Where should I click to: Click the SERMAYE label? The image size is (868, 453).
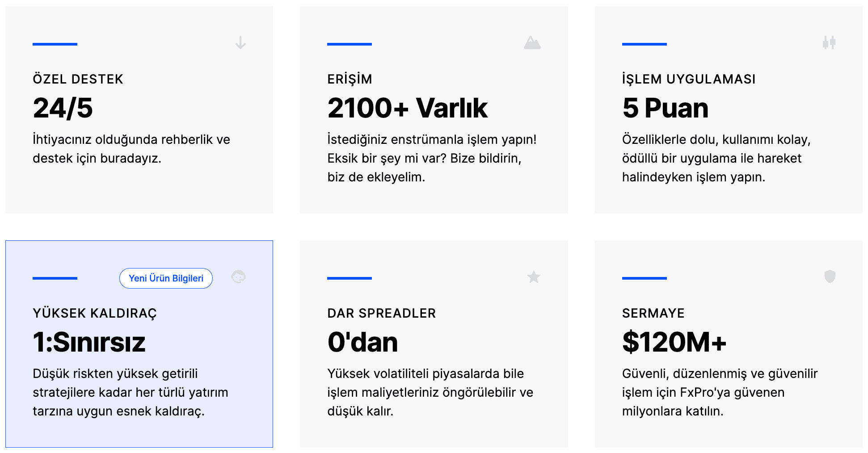(653, 313)
